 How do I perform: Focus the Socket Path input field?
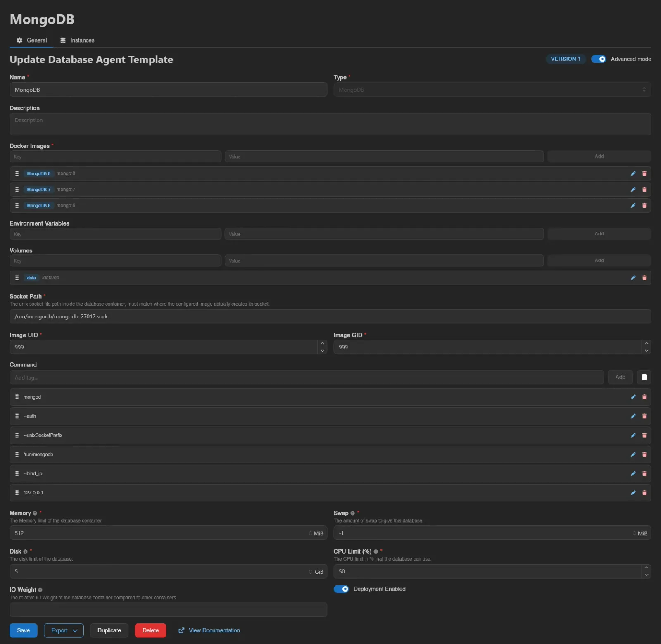[x=330, y=316]
